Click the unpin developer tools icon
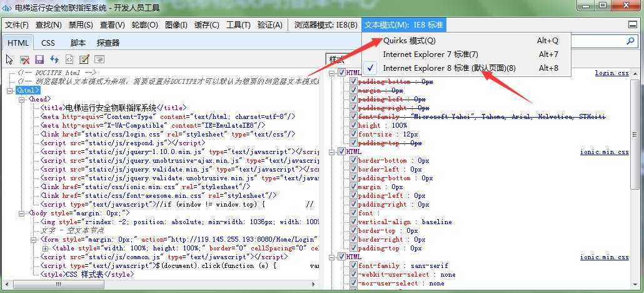644x293 pixels. [633, 24]
